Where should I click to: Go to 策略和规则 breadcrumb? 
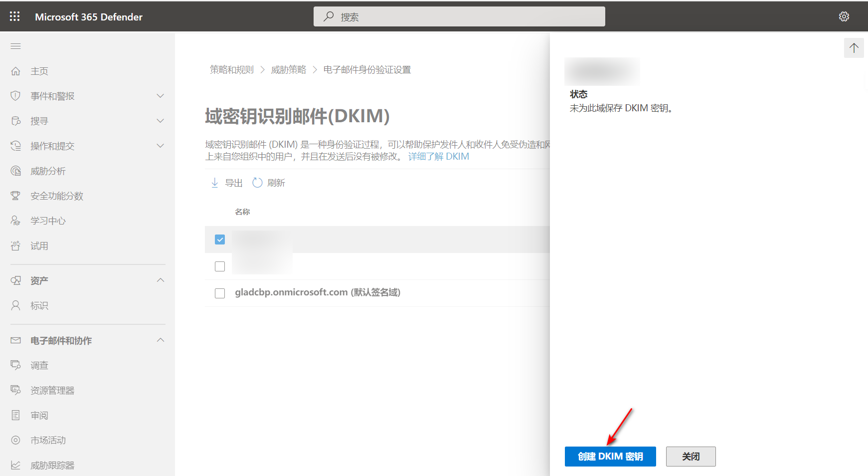(x=232, y=70)
